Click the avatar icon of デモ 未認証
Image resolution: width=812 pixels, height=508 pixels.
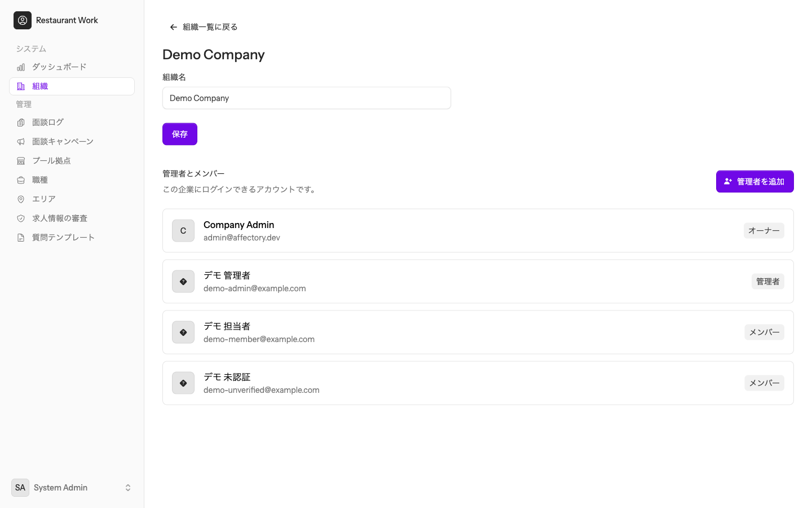[183, 383]
